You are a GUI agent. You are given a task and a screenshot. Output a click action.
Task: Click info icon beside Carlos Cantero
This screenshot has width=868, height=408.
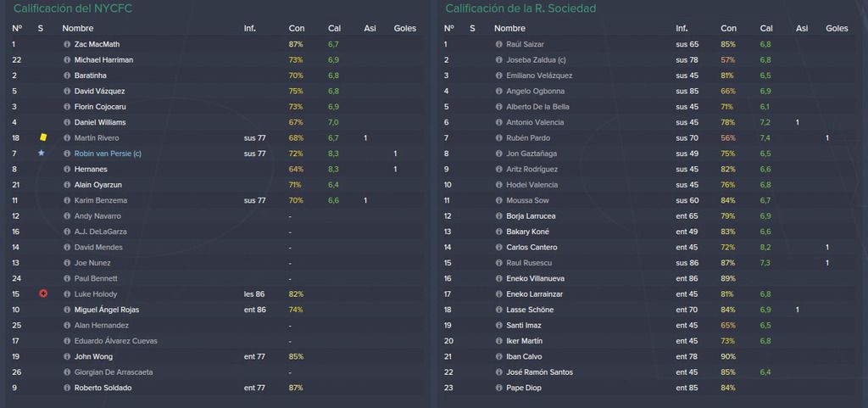tap(498, 248)
